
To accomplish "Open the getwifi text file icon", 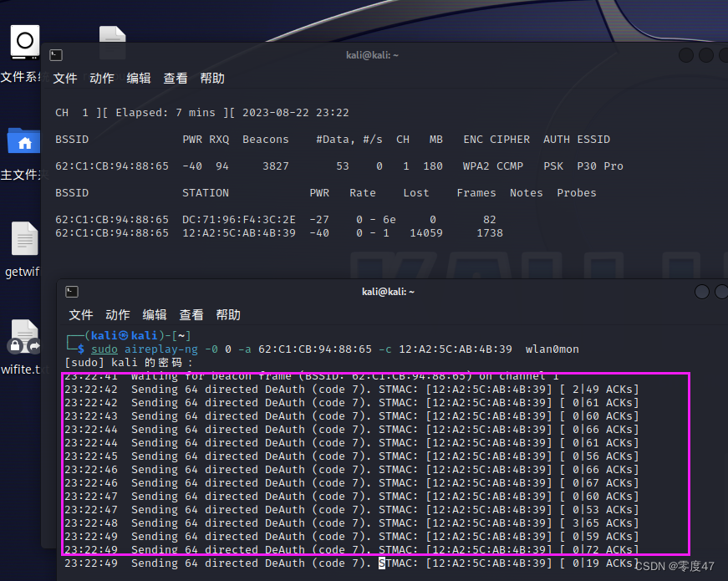I will [24, 238].
